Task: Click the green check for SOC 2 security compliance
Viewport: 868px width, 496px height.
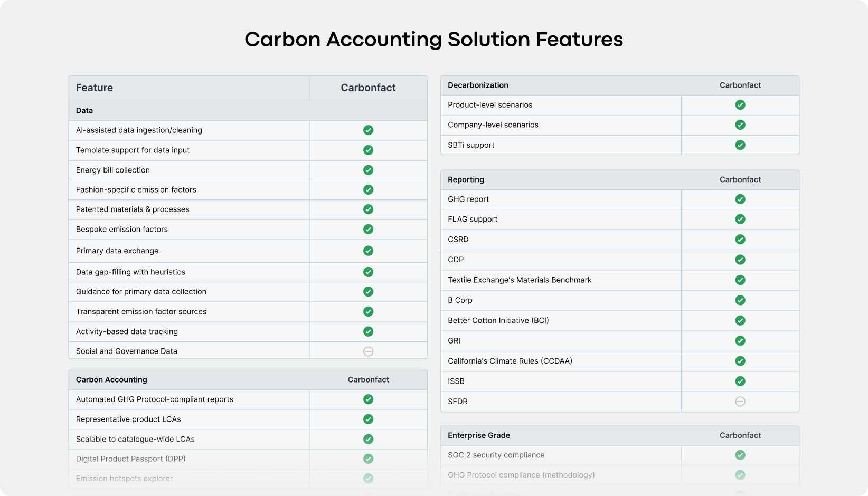Action: 740,455
